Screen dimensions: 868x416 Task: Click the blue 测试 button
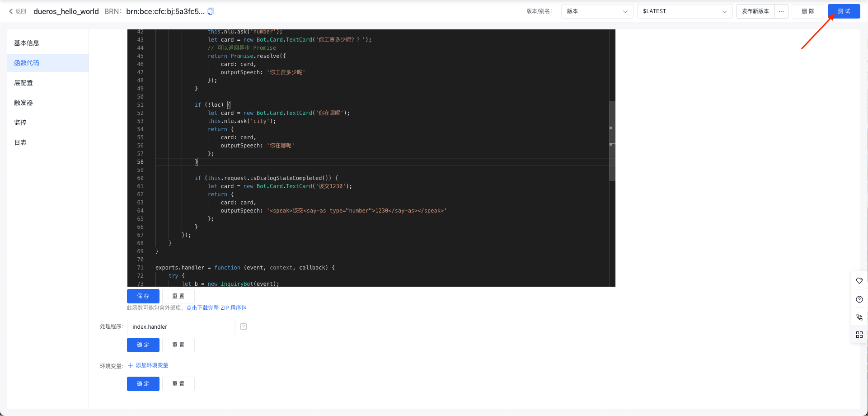tap(844, 11)
